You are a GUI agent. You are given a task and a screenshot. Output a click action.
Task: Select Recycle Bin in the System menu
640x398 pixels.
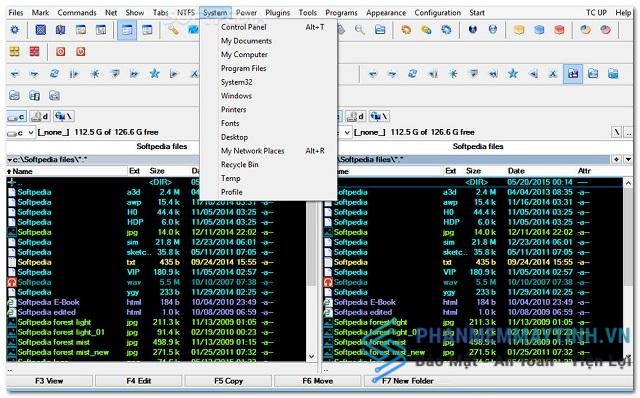240,165
